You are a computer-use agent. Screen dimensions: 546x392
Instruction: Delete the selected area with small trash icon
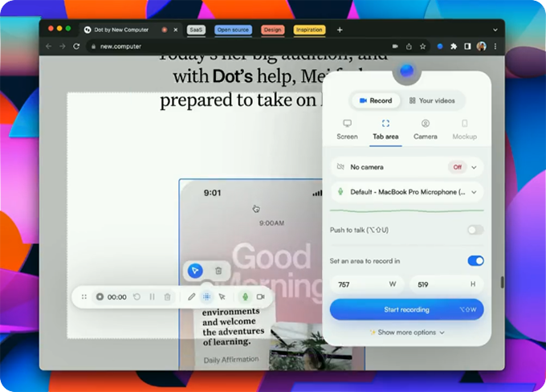pos(218,271)
